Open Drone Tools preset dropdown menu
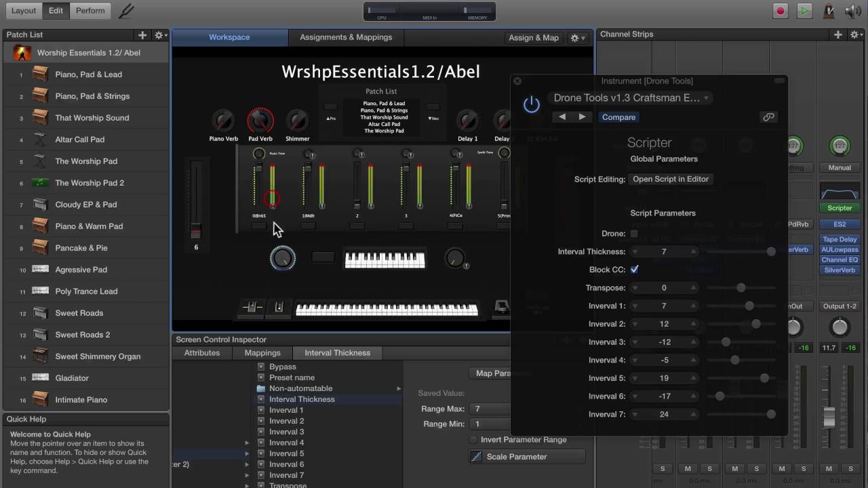Viewport: 868px width, 488px height. (631, 98)
